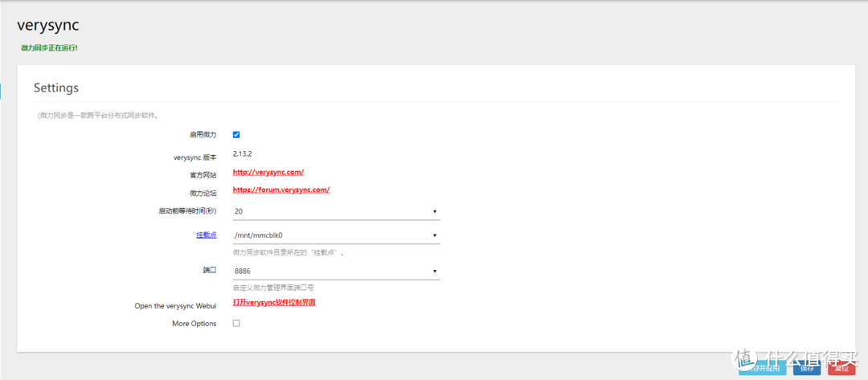Click the 官方网站 label
Screen dimensions: 868x380
(x=203, y=175)
